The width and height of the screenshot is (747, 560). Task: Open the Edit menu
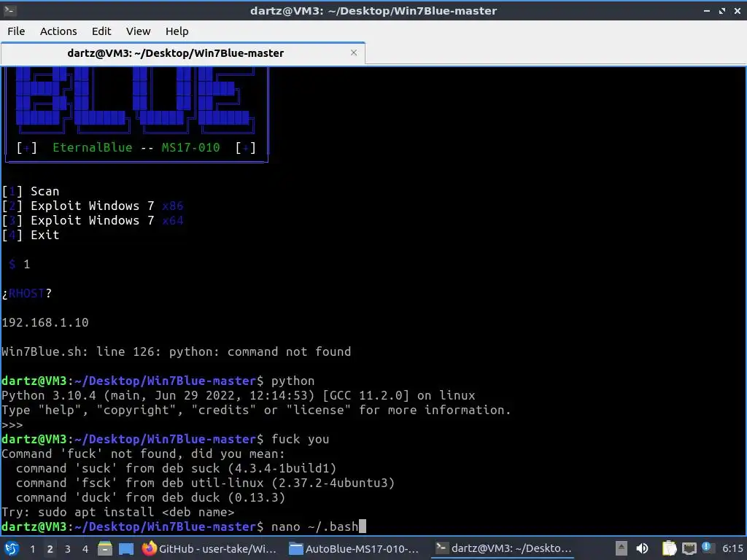(x=101, y=31)
